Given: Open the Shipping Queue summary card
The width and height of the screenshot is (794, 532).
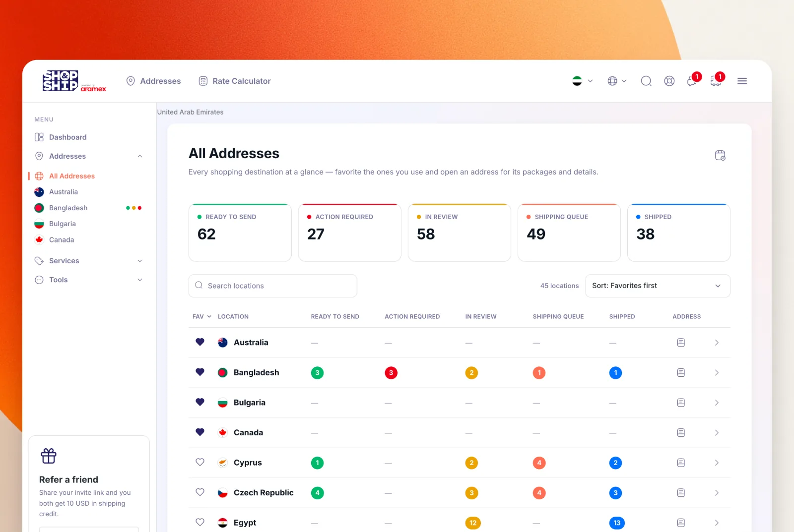Looking at the screenshot, I should click(x=569, y=233).
